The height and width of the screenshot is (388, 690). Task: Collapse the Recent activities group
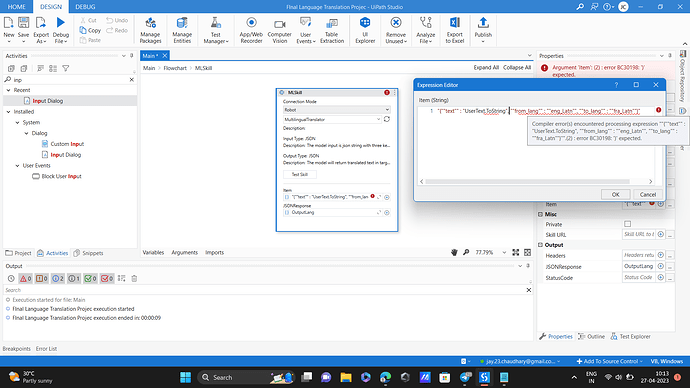coord(8,90)
